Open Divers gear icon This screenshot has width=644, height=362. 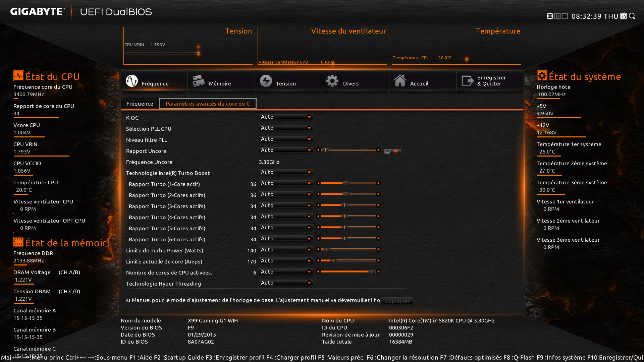pyautogui.click(x=332, y=81)
